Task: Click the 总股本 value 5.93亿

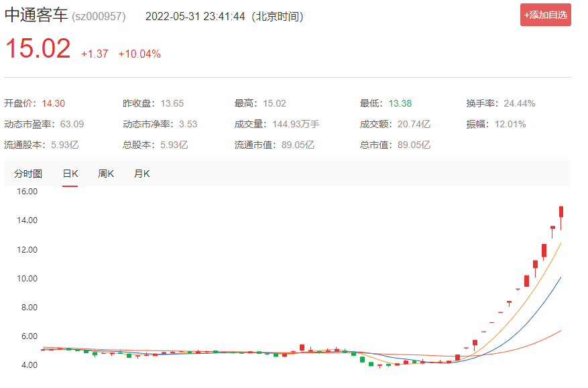Action: click(x=174, y=145)
